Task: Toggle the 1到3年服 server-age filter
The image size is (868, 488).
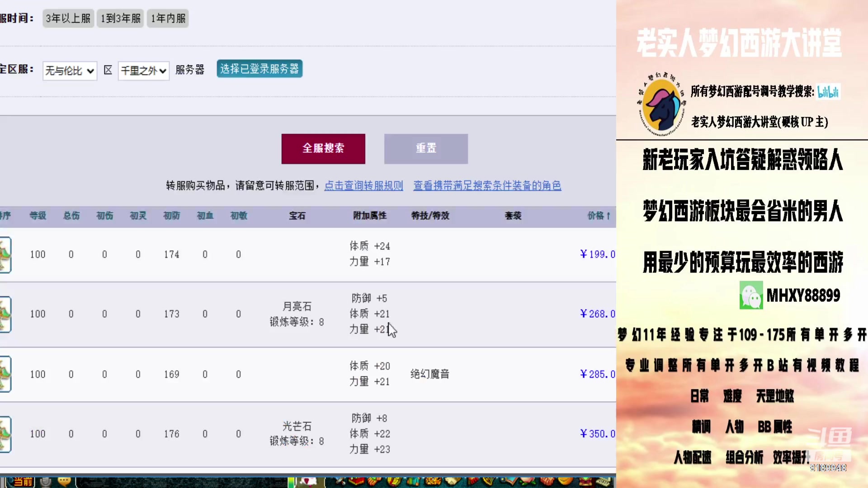Action: (120, 19)
